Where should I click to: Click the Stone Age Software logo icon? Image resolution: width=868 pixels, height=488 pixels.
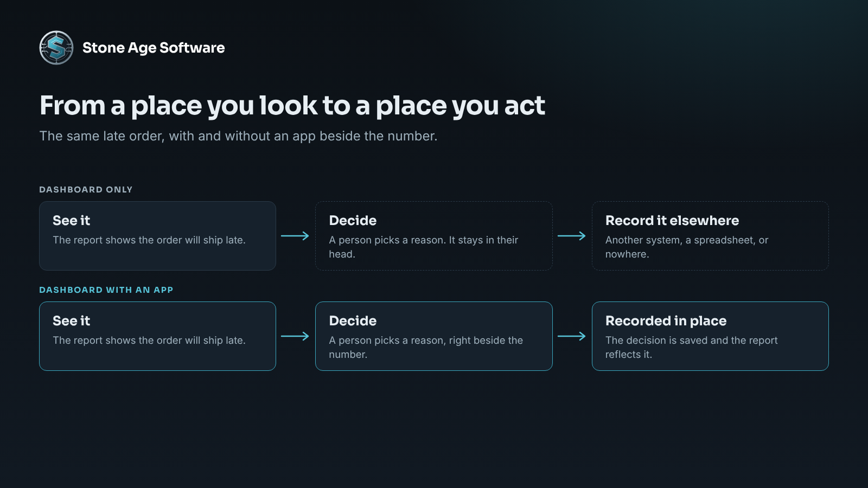(56, 48)
